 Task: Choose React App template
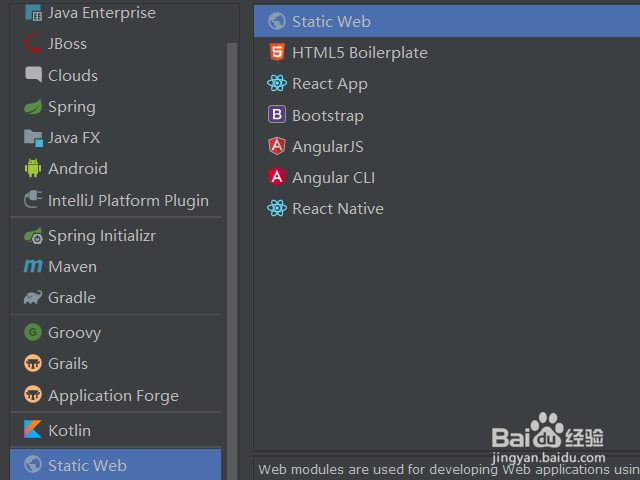click(329, 84)
